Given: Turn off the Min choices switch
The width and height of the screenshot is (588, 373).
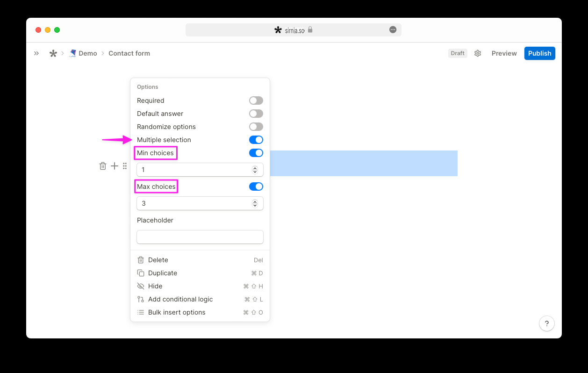Looking at the screenshot, I should [256, 153].
